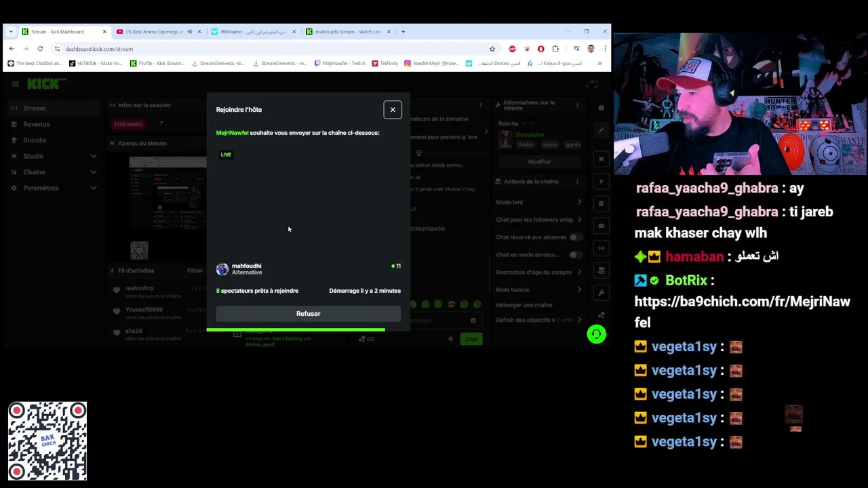The image size is (868, 488).
Task: Open options menu of Informations sur le stream
Action: [x=578, y=105]
